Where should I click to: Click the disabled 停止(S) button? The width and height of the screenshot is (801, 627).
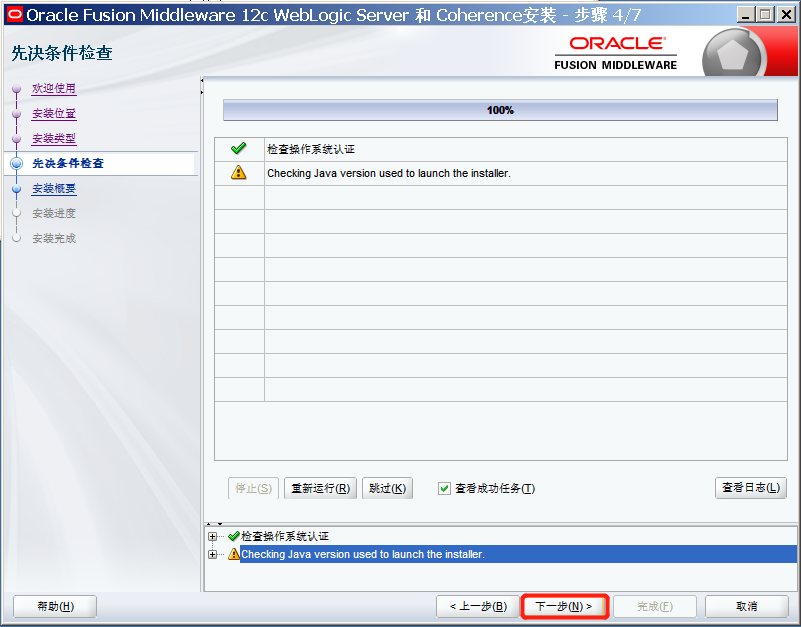(x=253, y=488)
